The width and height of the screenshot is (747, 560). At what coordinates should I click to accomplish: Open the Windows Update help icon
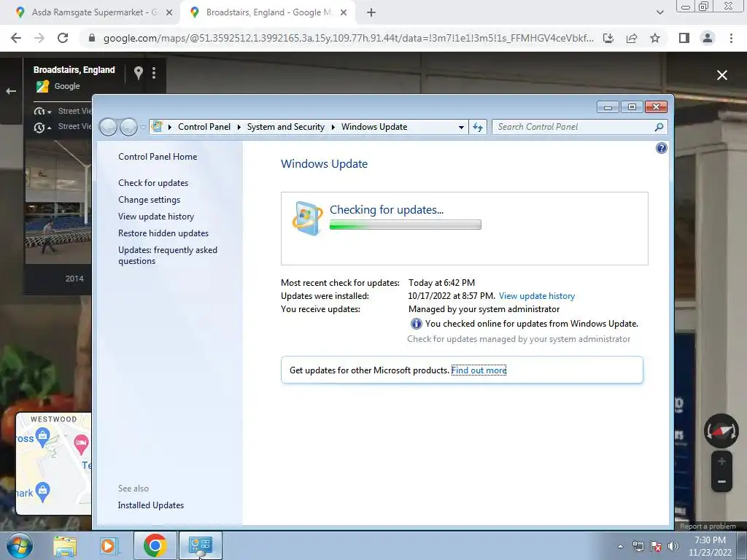(661, 148)
